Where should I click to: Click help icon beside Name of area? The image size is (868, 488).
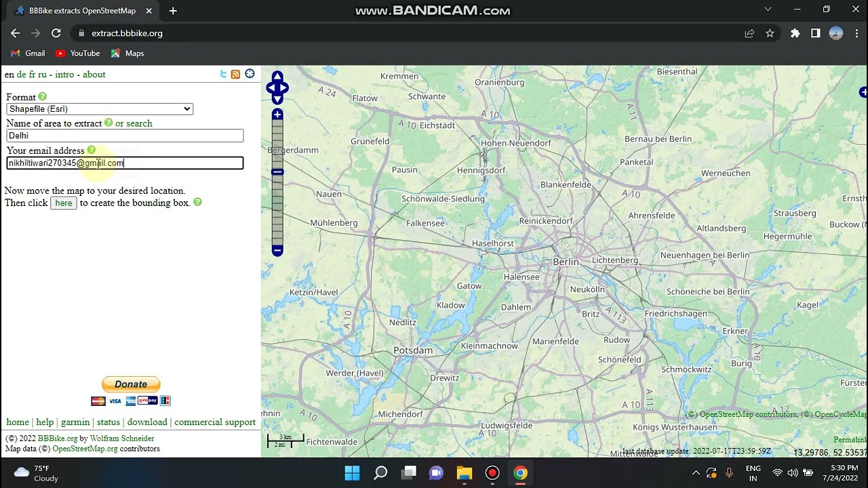pos(108,123)
